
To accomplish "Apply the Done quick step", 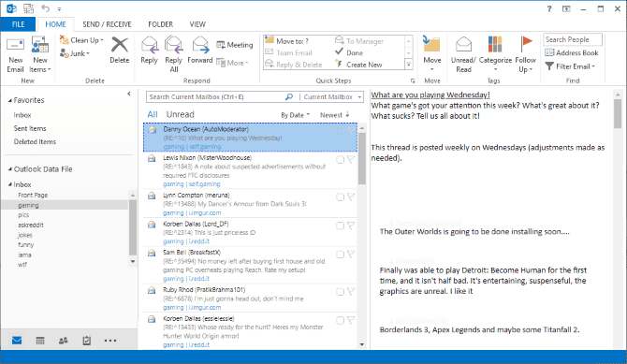I will [349, 52].
